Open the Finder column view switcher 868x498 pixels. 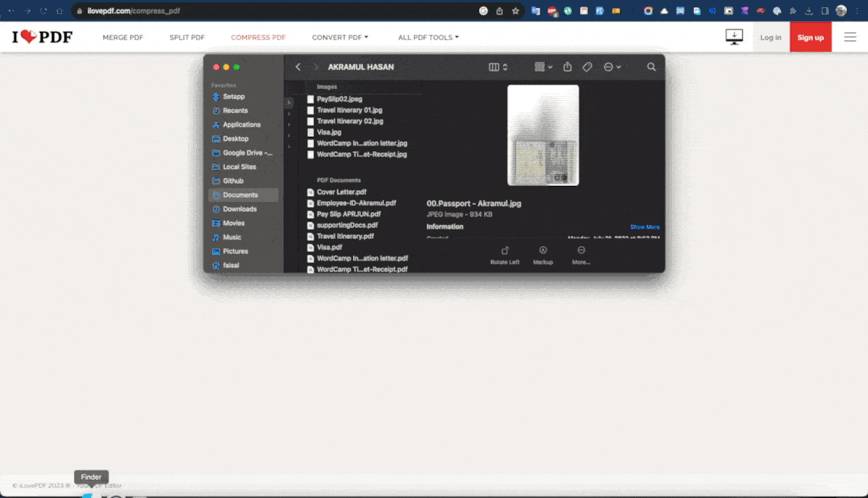(498, 67)
